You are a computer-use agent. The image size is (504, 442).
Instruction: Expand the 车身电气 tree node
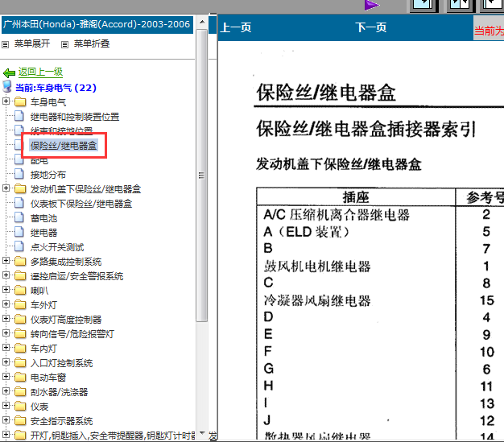(6, 101)
